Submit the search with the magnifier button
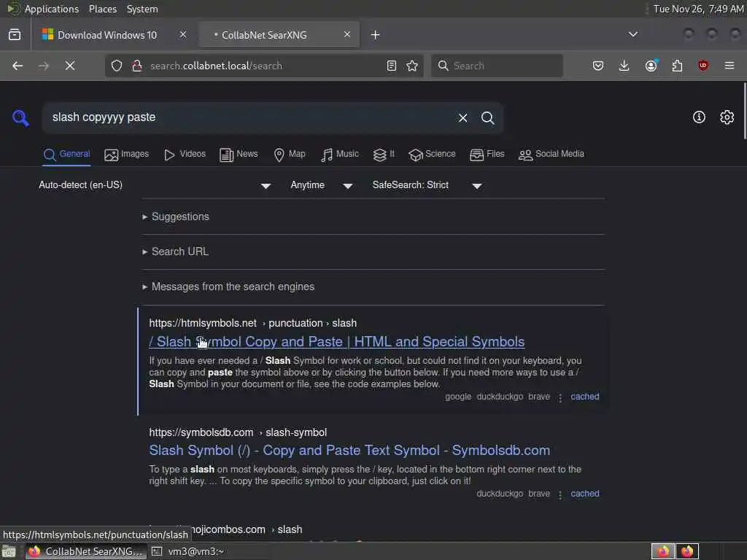Image resolution: width=747 pixels, height=560 pixels. click(487, 117)
